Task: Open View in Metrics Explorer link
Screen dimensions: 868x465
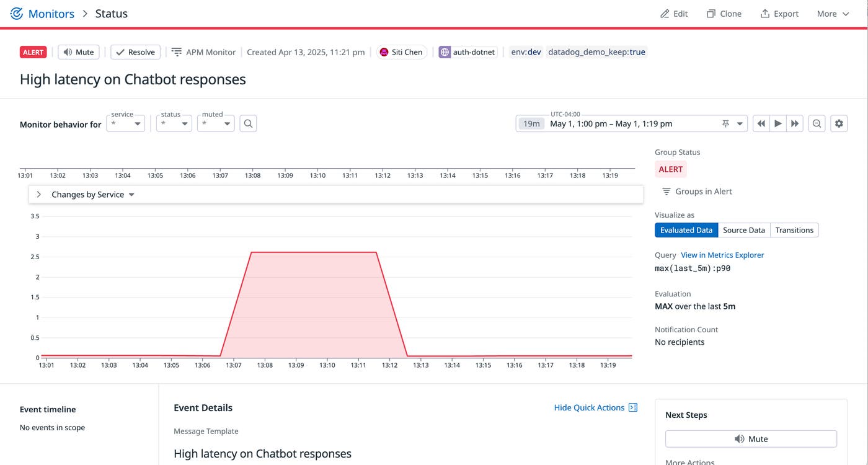Action: (722, 255)
